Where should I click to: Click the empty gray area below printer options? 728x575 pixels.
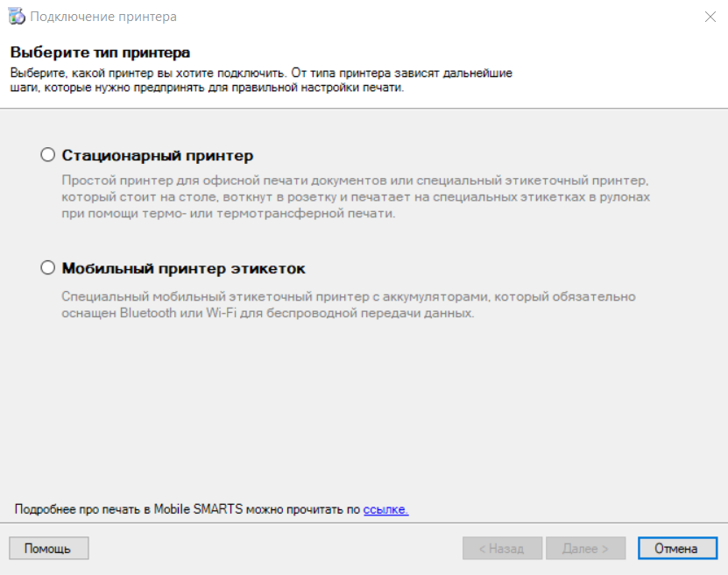click(x=364, y=408)
